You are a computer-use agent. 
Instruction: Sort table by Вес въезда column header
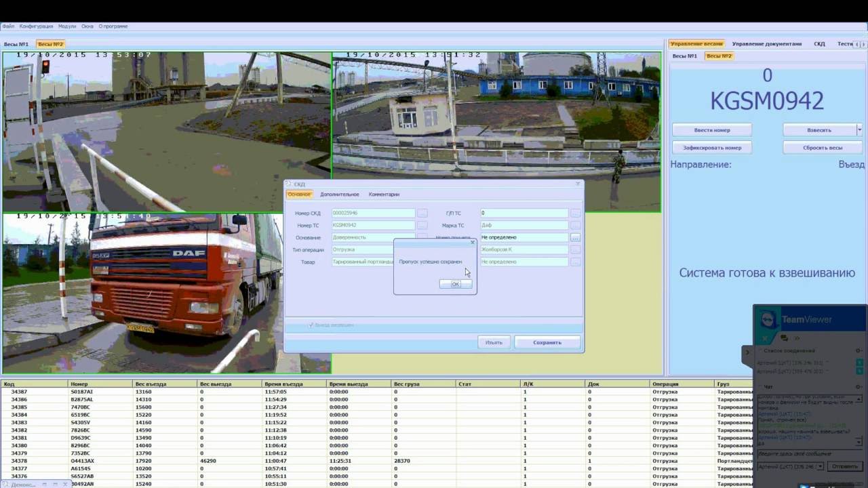[x=165, y=384]
